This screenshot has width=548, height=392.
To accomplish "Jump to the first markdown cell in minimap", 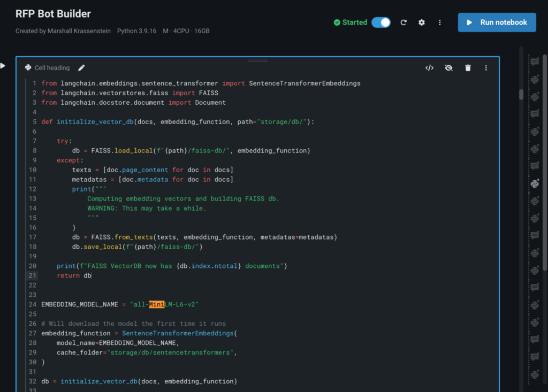I will tap(534, 62).
